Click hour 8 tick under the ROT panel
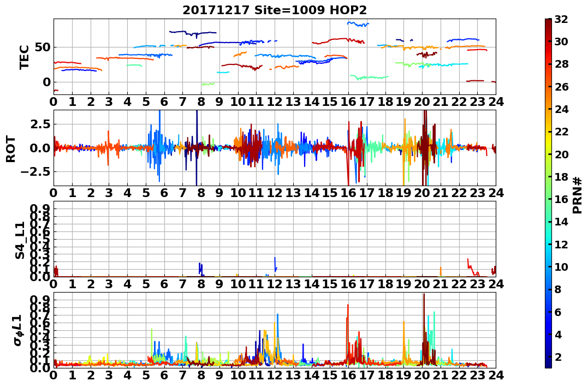This screenshot has height=387, width=588. pos(201,193)
